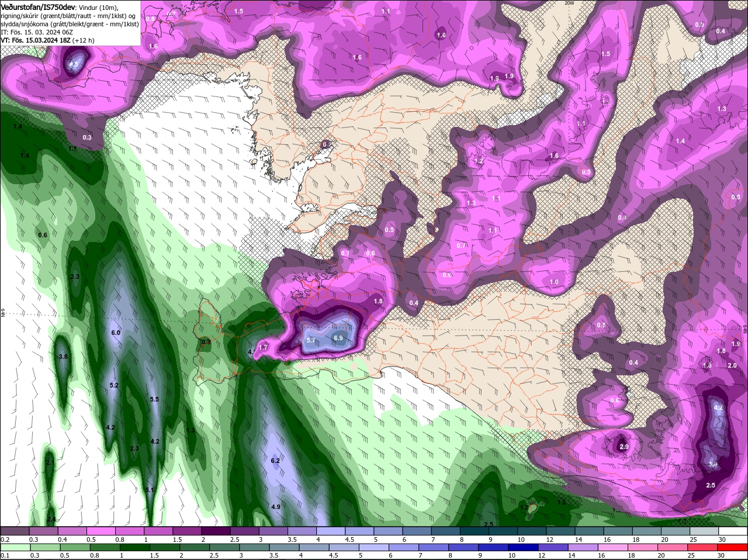Image resolution: width=748 pixels, height=560 pixels.
Task: Click the 5.5 map value
Action: coord(154,399)
